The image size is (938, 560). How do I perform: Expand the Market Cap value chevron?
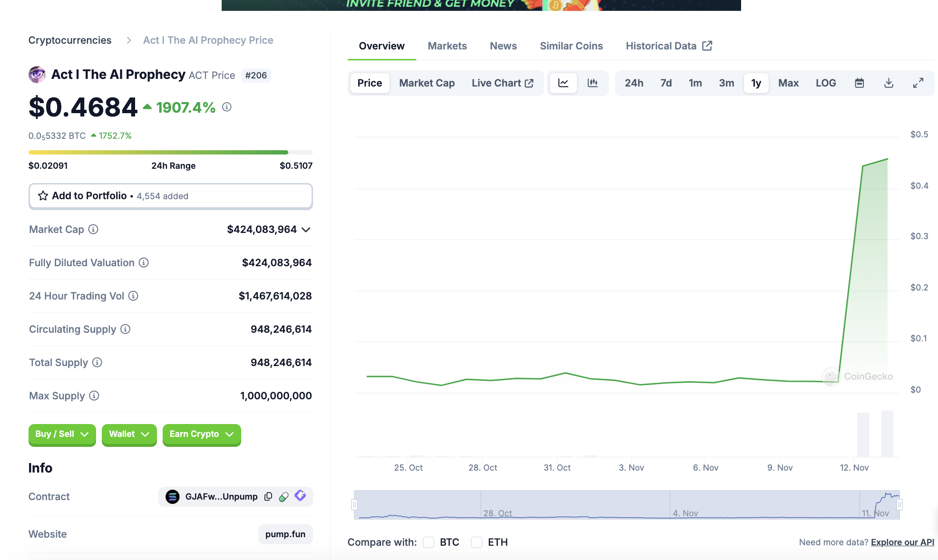[x=306, y=230]
